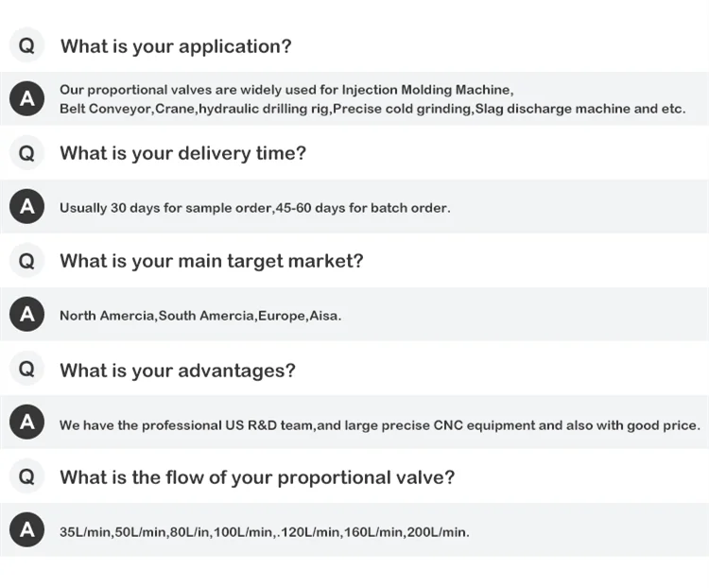The width and height of the screenshot is (709, 588).
Task: Click the North Amercia, South Amercia answer text
Action: point(200,316)
